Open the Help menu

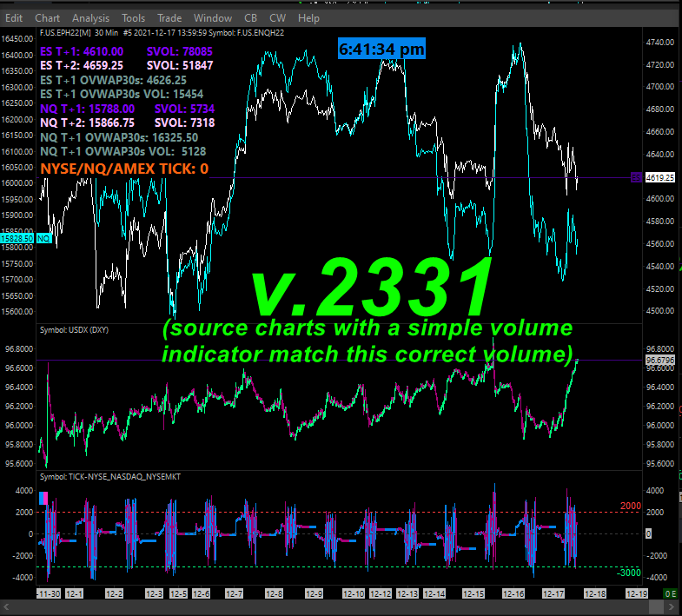coord(308,18)
